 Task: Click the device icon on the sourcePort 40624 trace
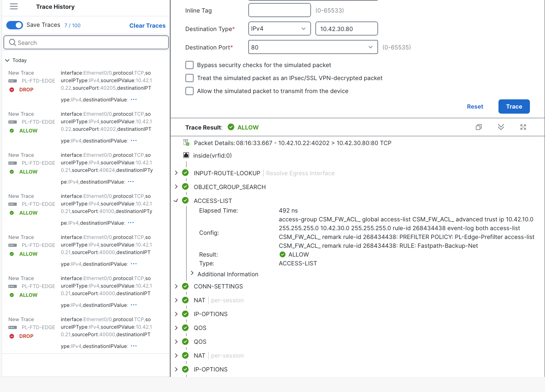(x=13, y=163)
